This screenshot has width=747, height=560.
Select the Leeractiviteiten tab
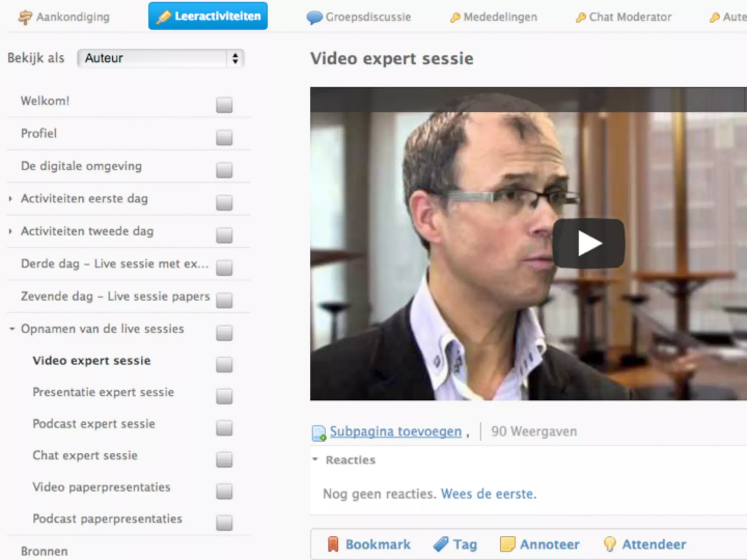208,16
